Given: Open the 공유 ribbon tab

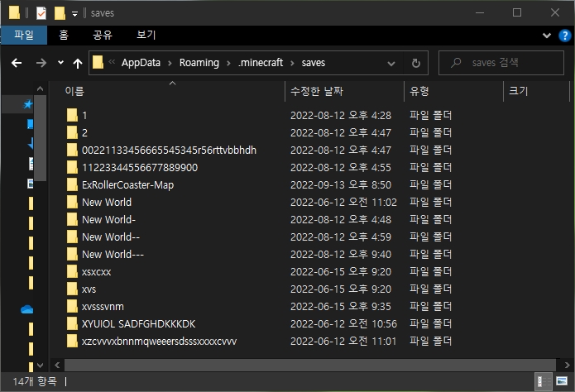Looking at the screenshot, I should [103, 36].
